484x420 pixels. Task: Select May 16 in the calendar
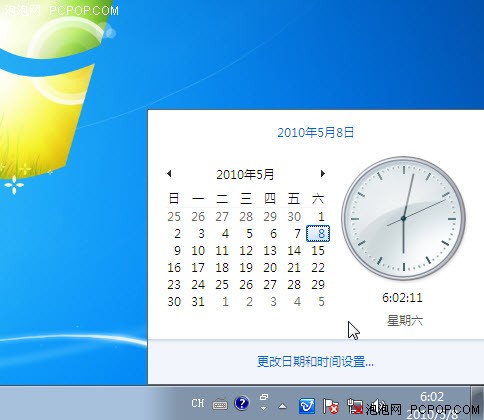point(174,267)
